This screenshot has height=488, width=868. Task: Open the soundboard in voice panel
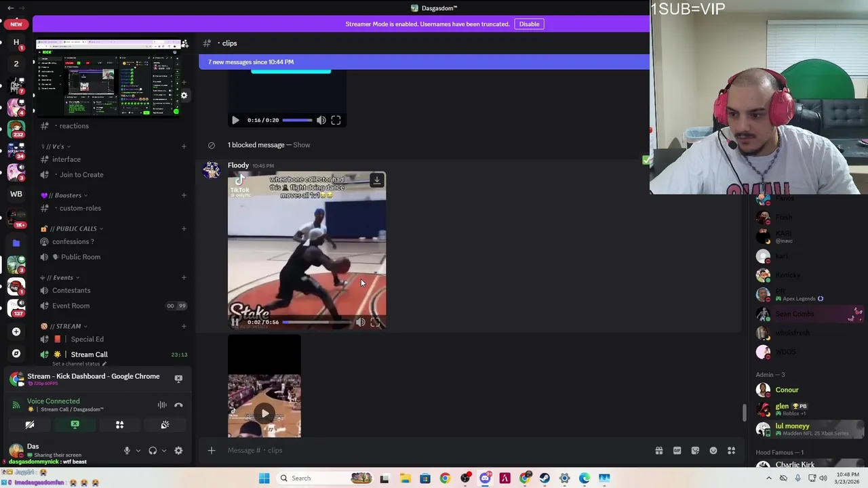[x=165, y=425]
